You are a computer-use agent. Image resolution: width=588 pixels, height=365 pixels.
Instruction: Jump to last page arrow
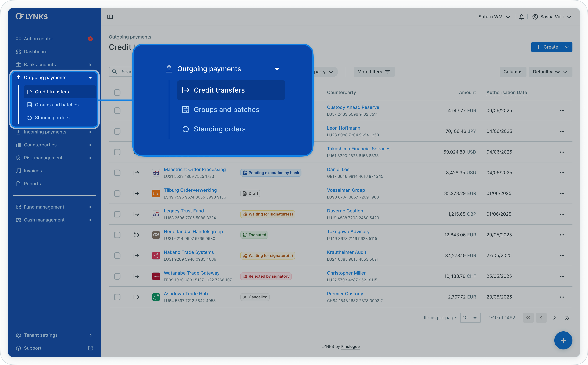[x=567, y=318]
